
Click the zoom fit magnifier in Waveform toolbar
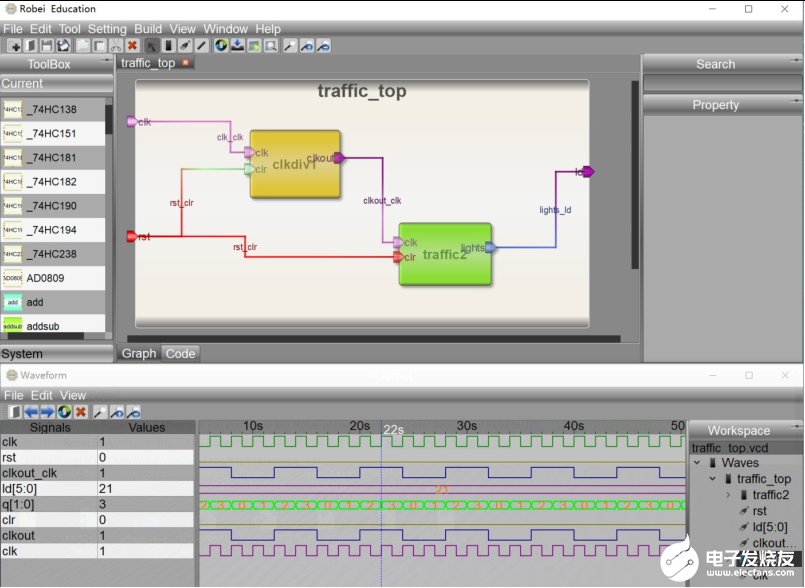101,412
